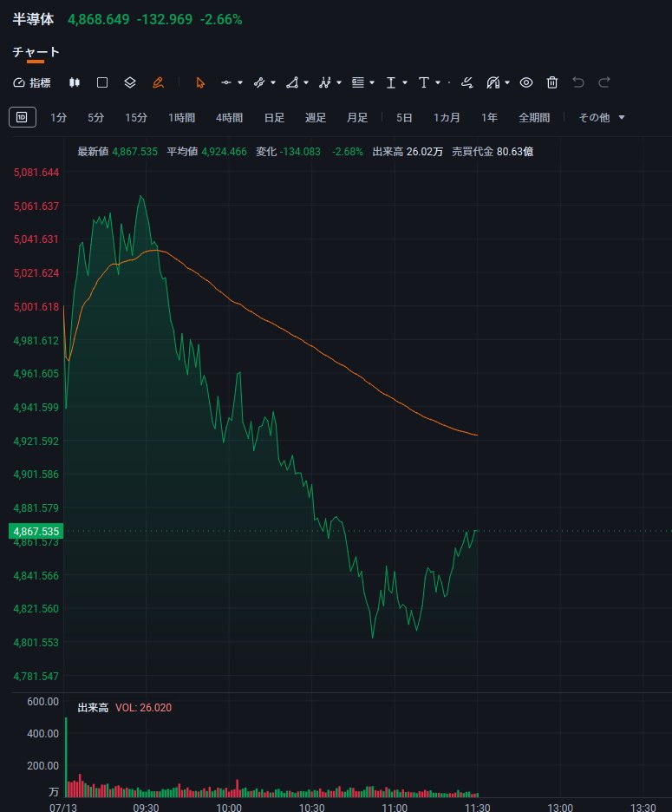Image resolution: width=672 pixels, height=812 pixels.
Task: Select the horizontal line drawing tool
Action: point(226,83)
